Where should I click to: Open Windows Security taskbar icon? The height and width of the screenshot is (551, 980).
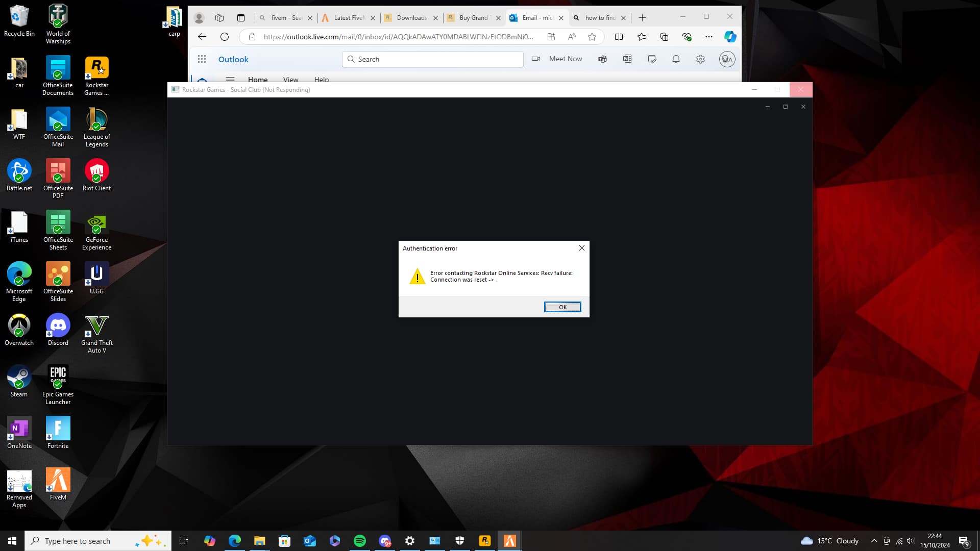click(x=460, y=541)
